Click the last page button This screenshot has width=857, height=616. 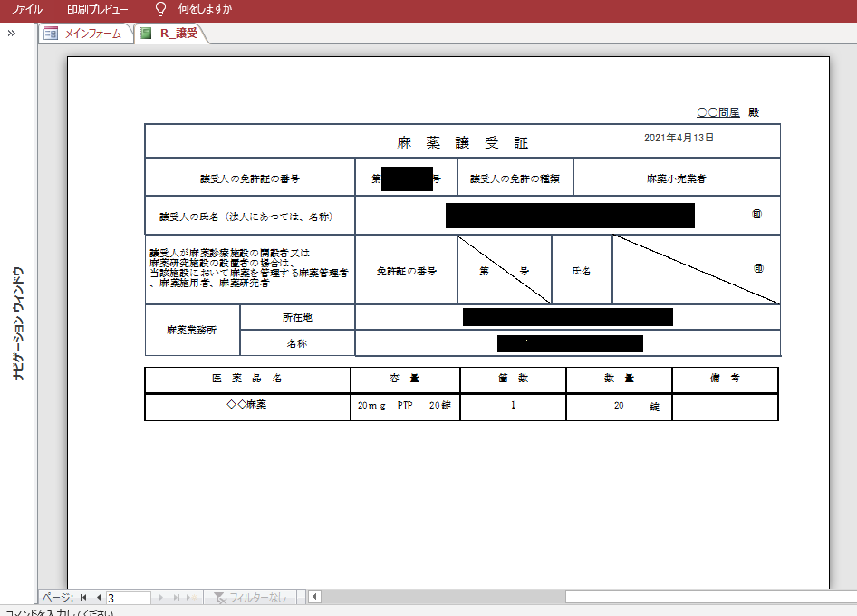tap(178, 598)
